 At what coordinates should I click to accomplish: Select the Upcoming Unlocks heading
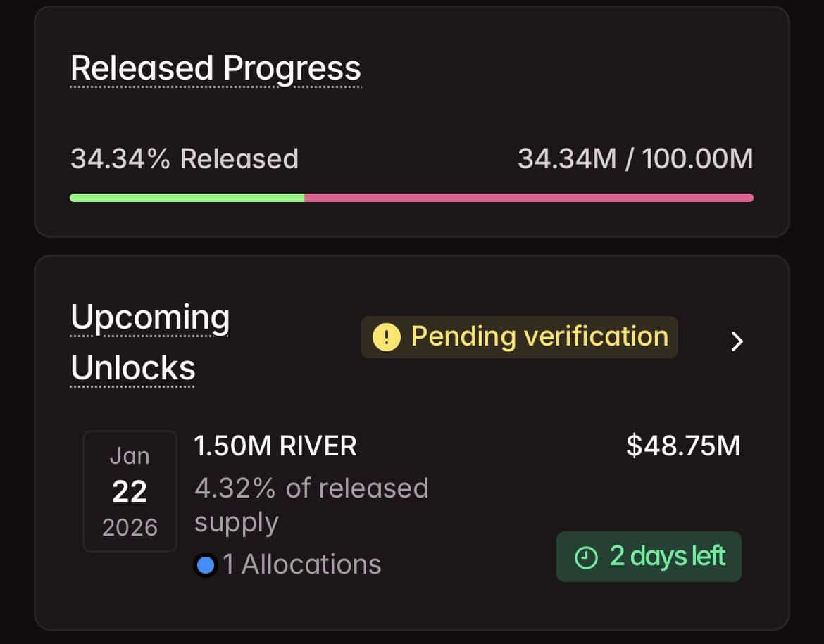[x=149, y=341]
